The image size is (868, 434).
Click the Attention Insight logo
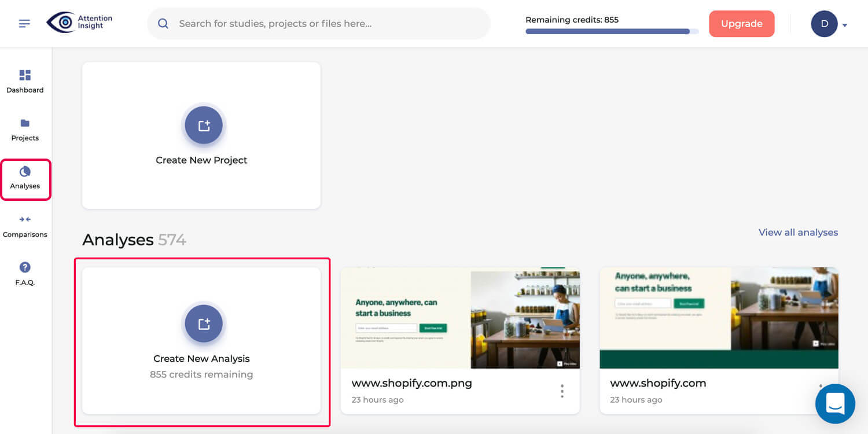coord(79,23)
